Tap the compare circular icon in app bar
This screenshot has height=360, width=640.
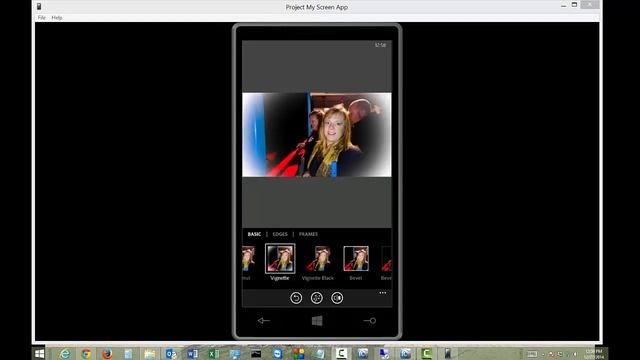coord(337,298)
